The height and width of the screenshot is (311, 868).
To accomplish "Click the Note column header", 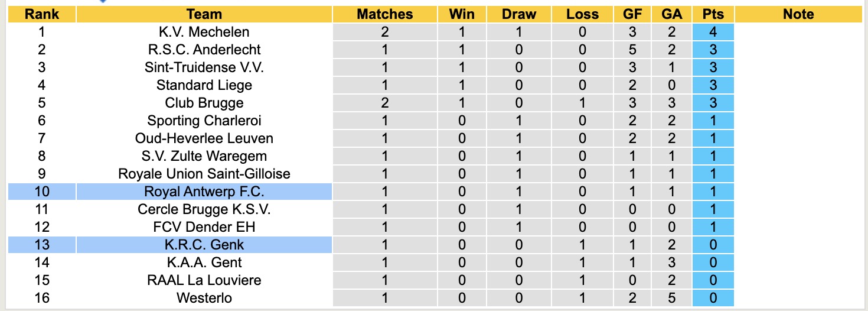I will point(798,14).
